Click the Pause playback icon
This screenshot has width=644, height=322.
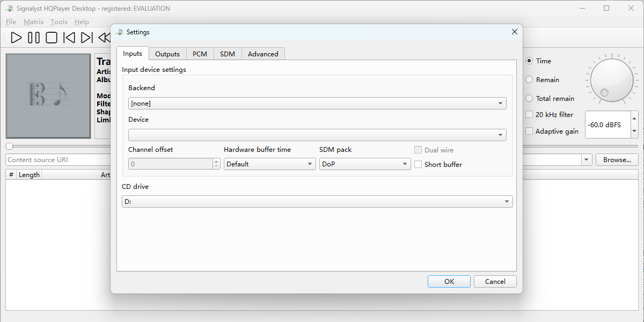tap(34, 38)
